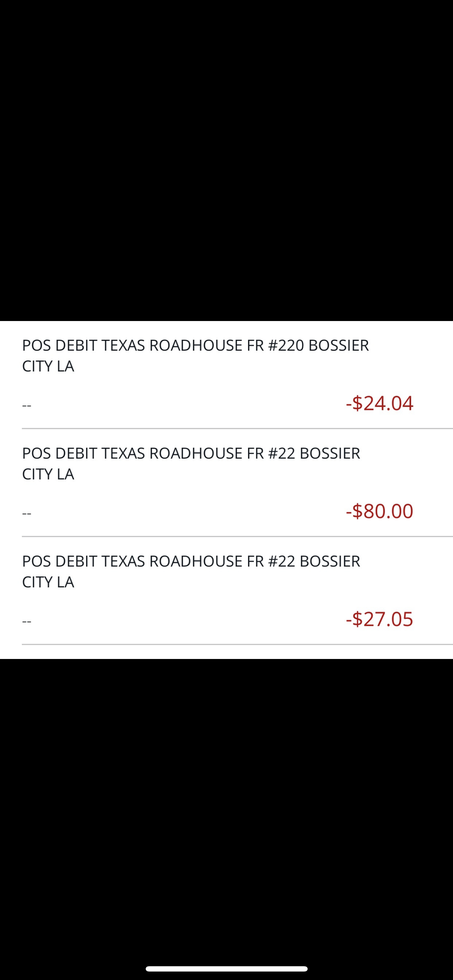Tap the iOS home indicator bar
453x980 pixels.
(226, 968)
